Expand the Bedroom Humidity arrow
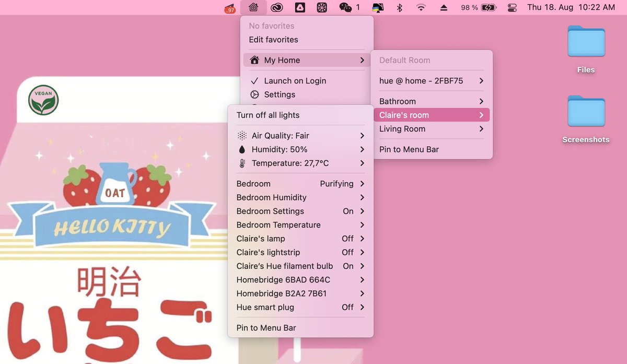The image size is (627, 364). coord(362,197)
